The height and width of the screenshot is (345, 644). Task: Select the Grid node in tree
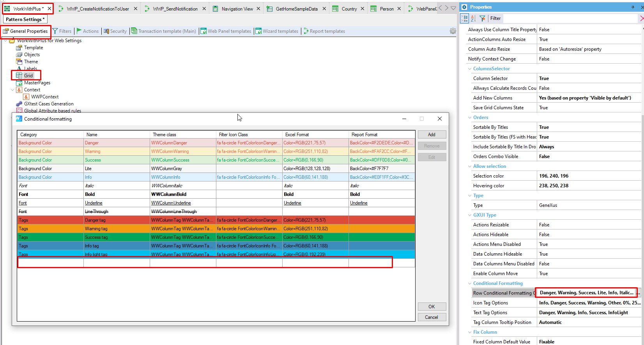(28, 76)
